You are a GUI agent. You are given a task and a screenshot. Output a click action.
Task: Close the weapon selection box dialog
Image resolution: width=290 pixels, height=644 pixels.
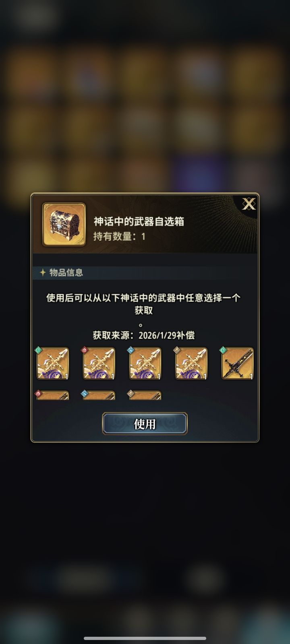coord(249,204)
